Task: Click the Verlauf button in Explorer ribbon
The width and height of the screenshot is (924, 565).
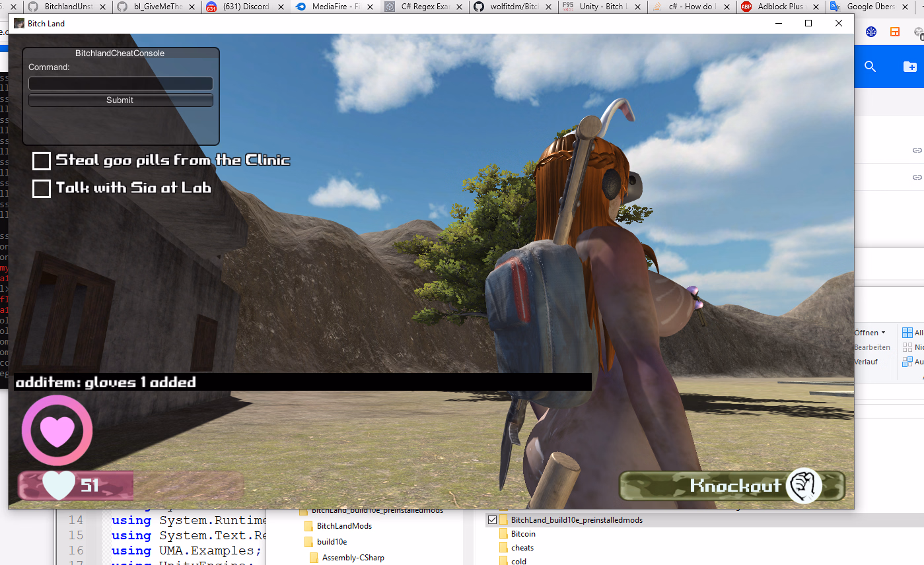Action: click(865, 362)
